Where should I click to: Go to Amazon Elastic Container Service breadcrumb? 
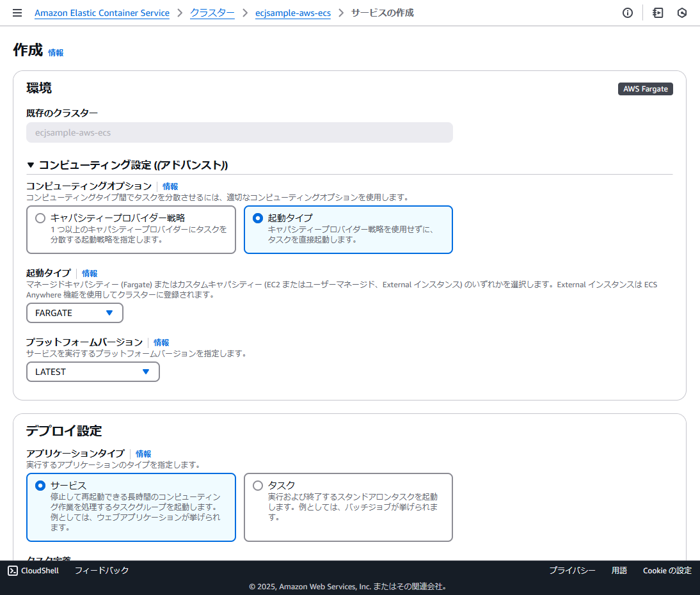click(x=102, y=13)
